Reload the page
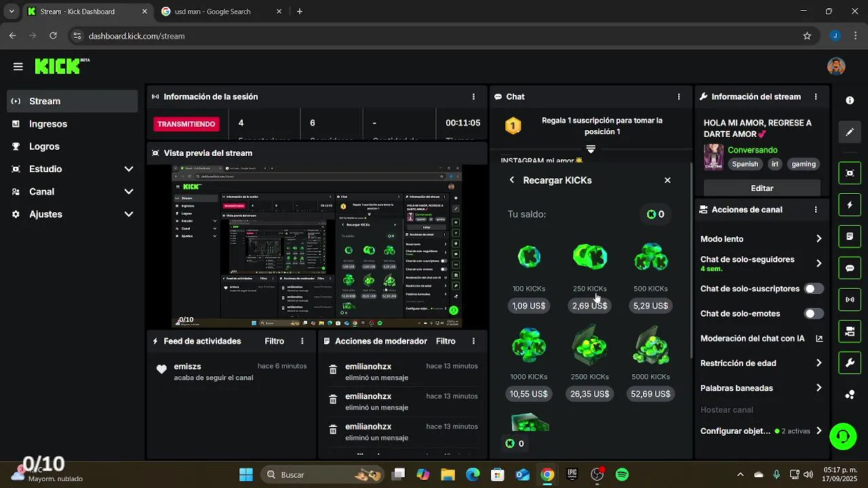 tap(53, 36)
